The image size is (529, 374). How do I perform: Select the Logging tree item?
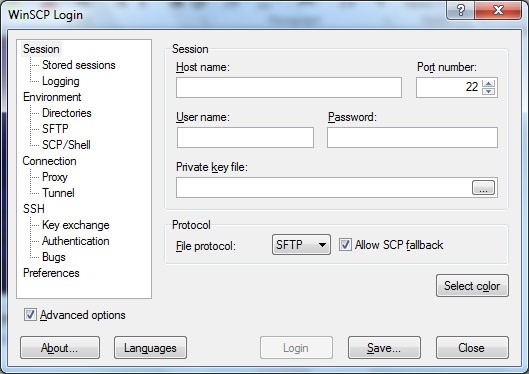point(61,81)
